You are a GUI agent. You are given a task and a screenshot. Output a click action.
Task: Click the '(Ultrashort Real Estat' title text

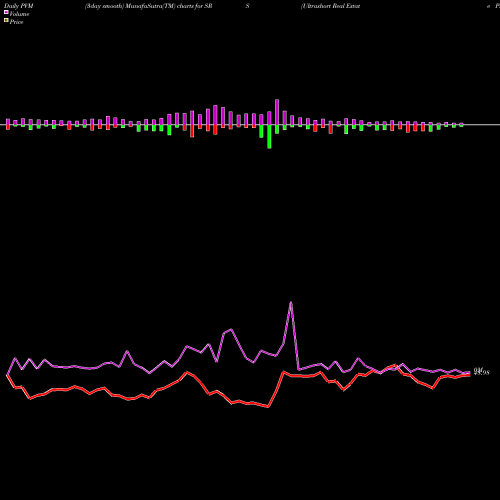point(330,6)
